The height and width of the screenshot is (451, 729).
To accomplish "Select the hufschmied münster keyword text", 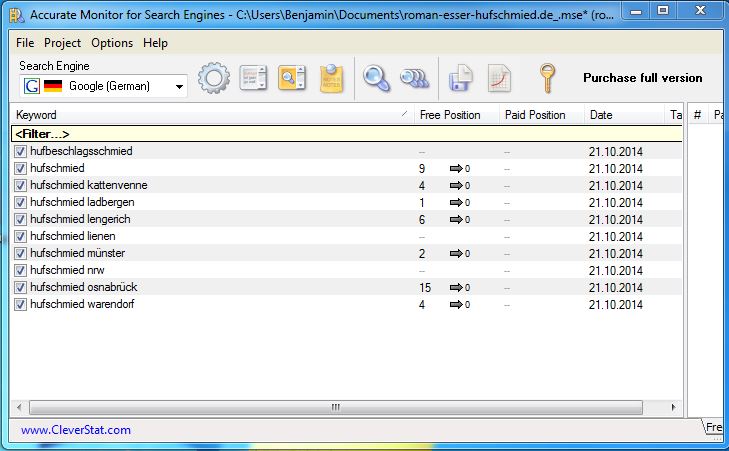I will (78, 253).
